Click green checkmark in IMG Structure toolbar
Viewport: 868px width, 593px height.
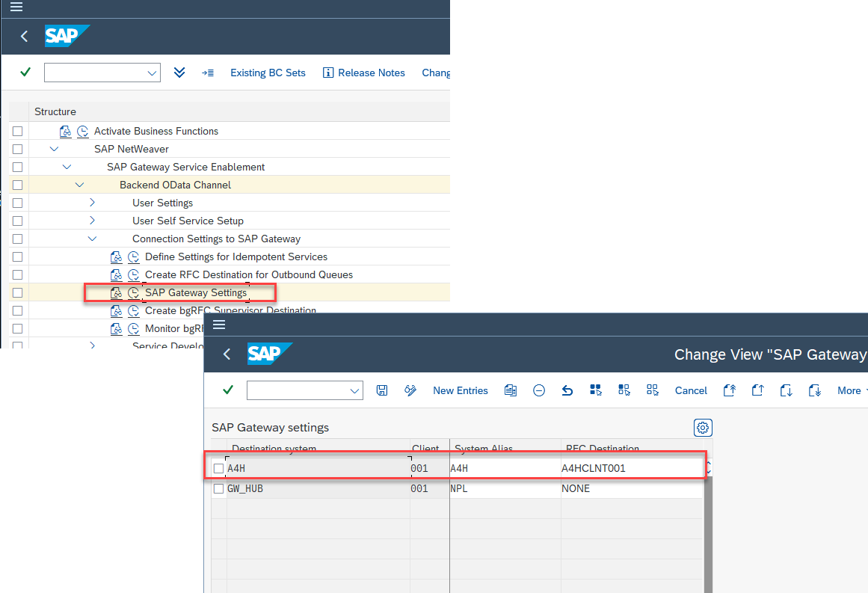[25, 72]
